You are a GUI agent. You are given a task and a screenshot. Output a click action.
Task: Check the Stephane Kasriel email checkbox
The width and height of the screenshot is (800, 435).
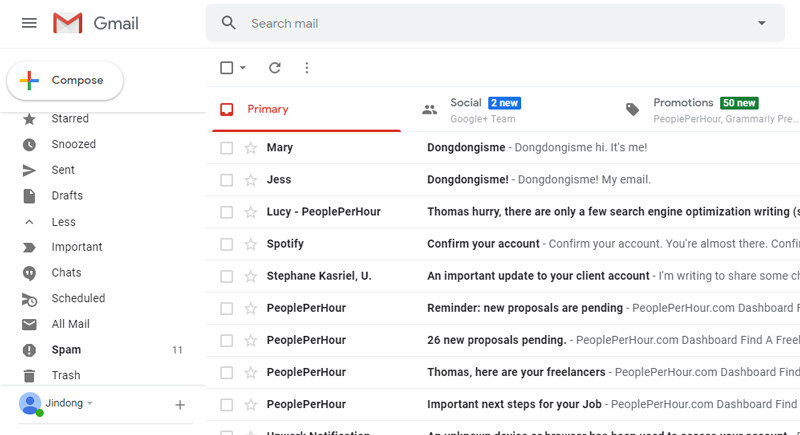point(226,276)
